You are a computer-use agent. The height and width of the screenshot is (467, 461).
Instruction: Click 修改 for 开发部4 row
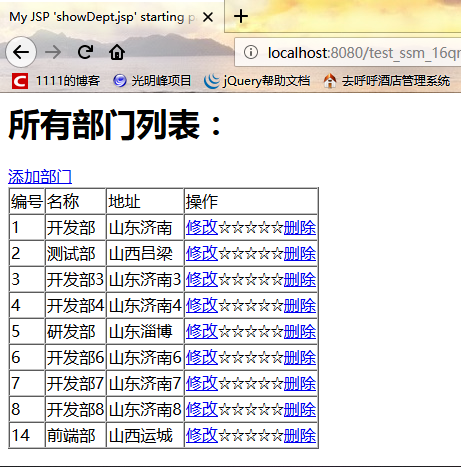pyautogui.click(x=202, y=306)
